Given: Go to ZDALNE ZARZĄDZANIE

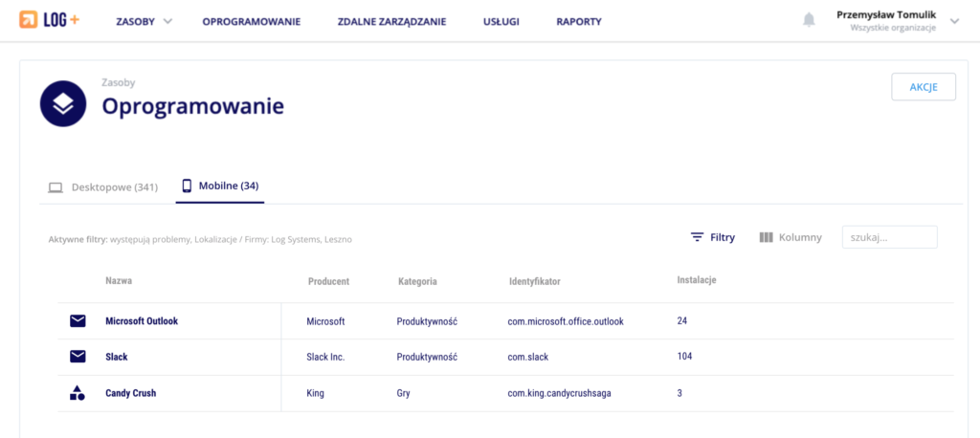Looking at the screenshot, I should [x=391, y=21].
